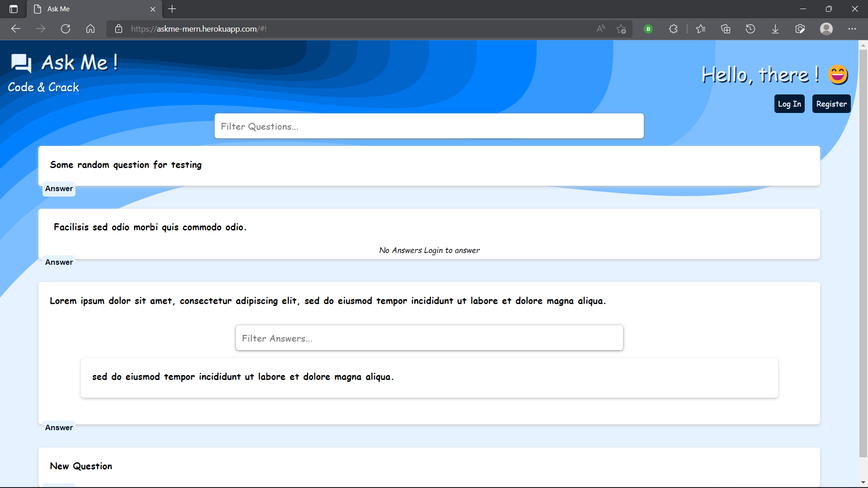
Task: Click the vertical page scrollbar thumb
Action: 863,253
